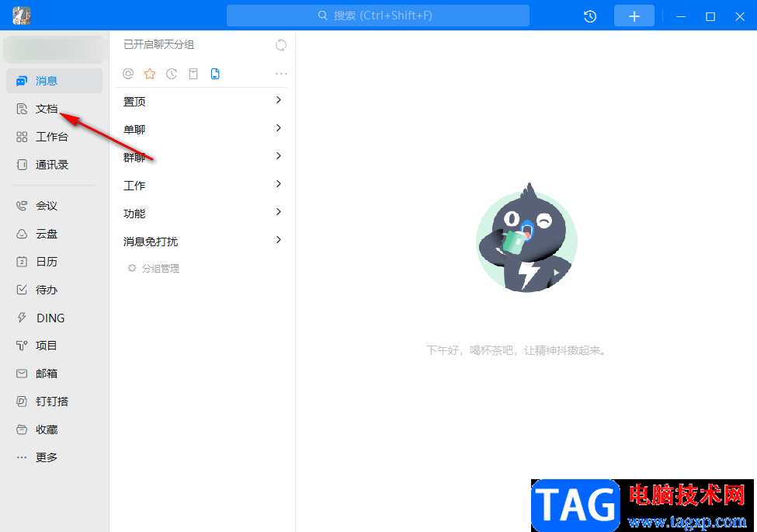
Task: Click the 消息 chat bubble icon
Action: (x=21, y=81)
